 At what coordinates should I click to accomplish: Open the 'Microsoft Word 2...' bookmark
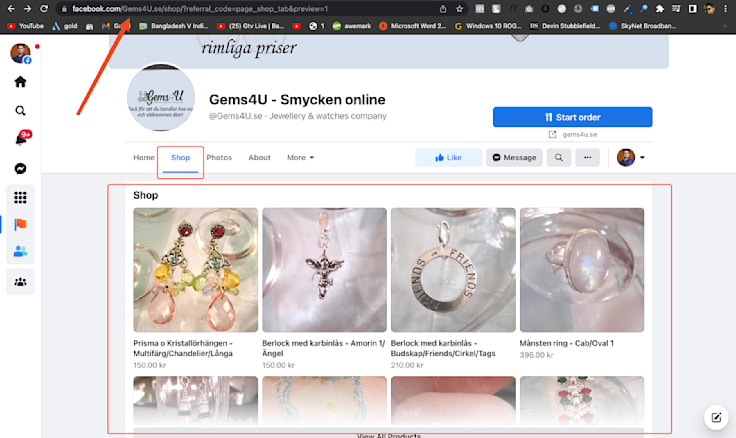[x=413, y=26]
